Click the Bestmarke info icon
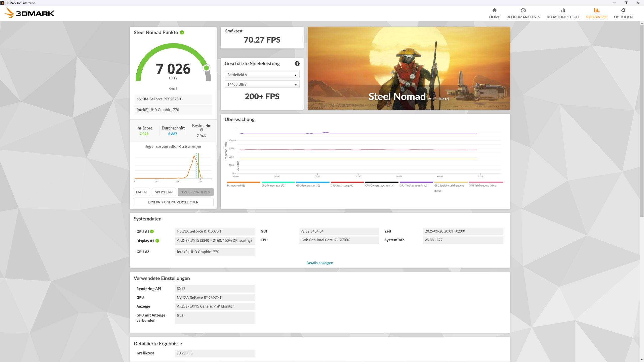 point(202,130)
